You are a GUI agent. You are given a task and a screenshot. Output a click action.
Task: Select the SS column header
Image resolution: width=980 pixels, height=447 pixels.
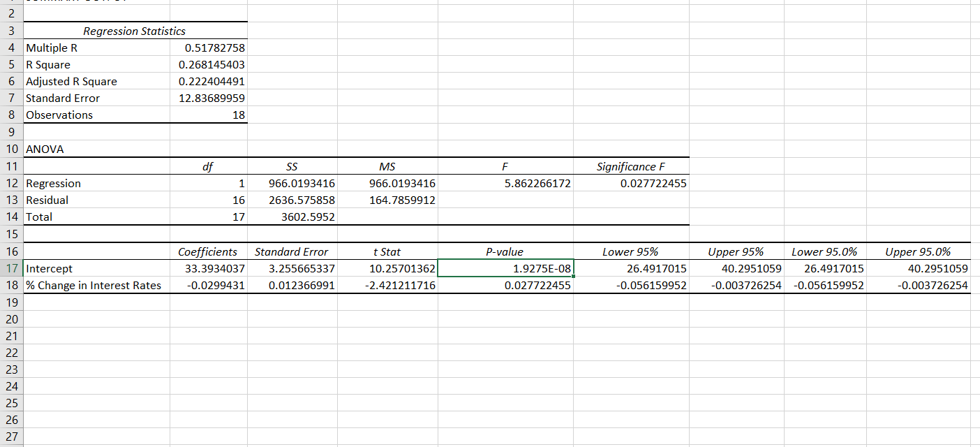click(x=292, y=166)
